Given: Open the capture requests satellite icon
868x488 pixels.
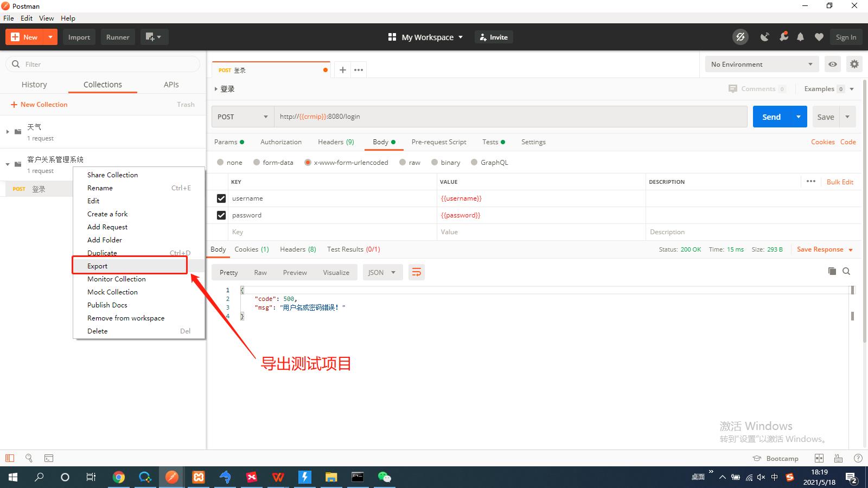Looking at the screenshot, I should [765, 37].
